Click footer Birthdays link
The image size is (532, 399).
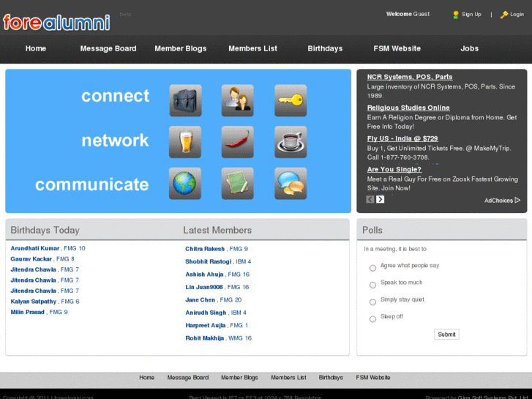pyautogui.click(x=331, y=378)
